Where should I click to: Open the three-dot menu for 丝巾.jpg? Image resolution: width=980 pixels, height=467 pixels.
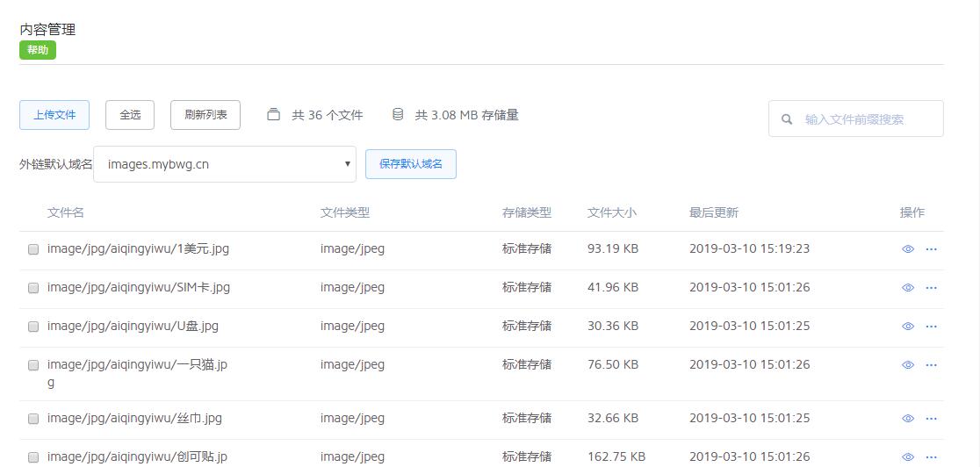[x=932, y=419]
